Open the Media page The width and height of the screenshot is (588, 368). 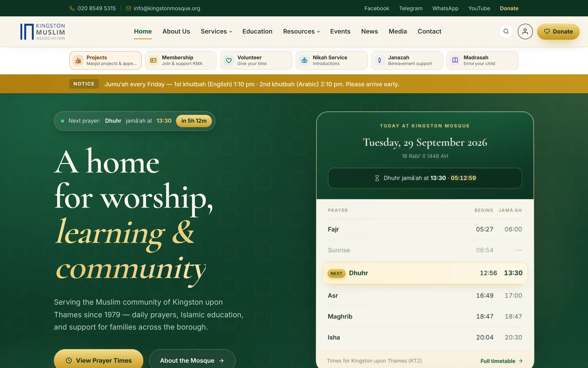pos(398,31)
